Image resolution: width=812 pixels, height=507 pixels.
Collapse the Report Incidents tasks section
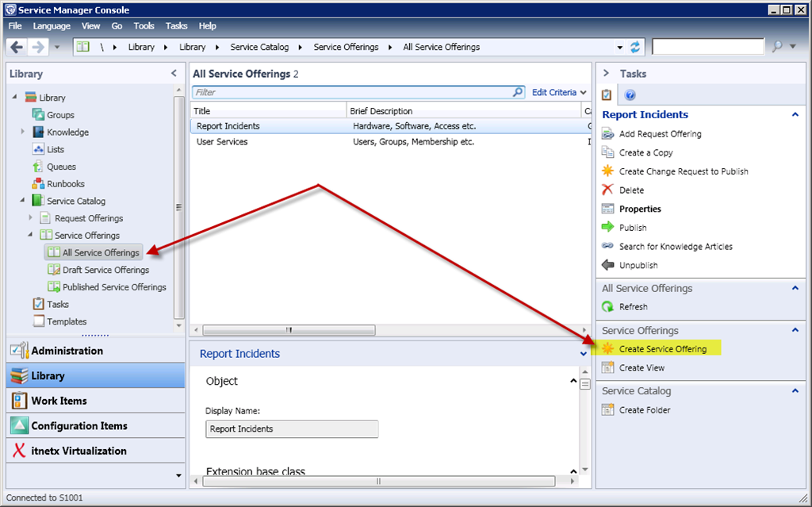[x=795, y=115]
